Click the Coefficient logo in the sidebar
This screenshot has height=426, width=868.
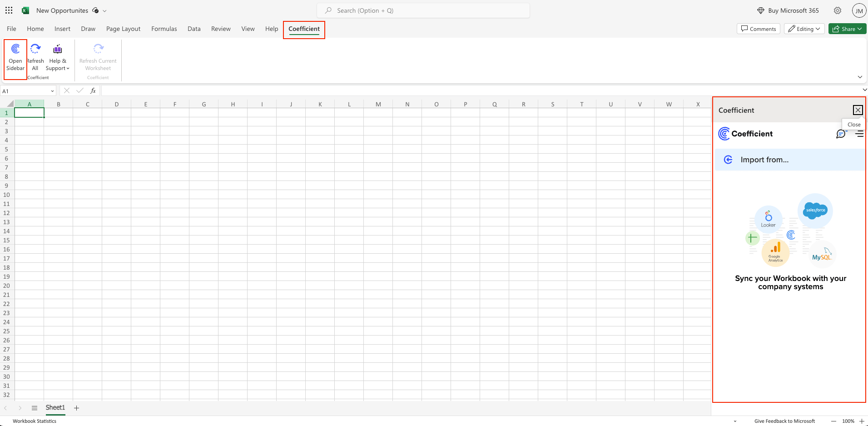point(745,134)
